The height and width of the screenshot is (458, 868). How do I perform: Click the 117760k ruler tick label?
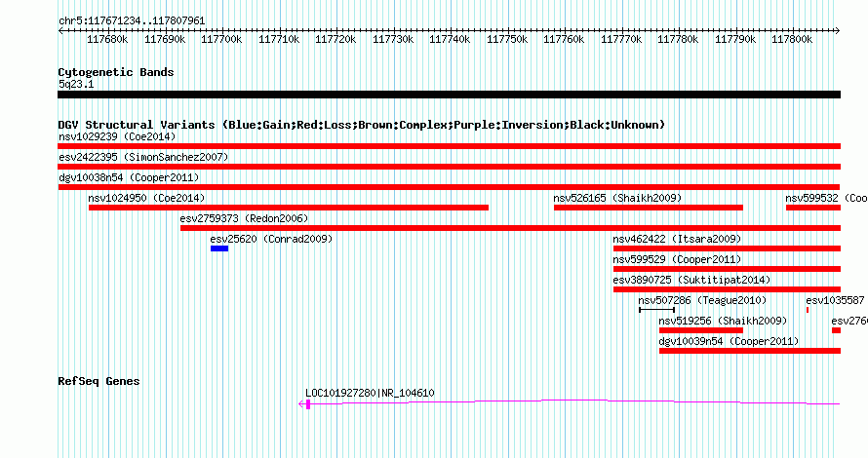564,39
